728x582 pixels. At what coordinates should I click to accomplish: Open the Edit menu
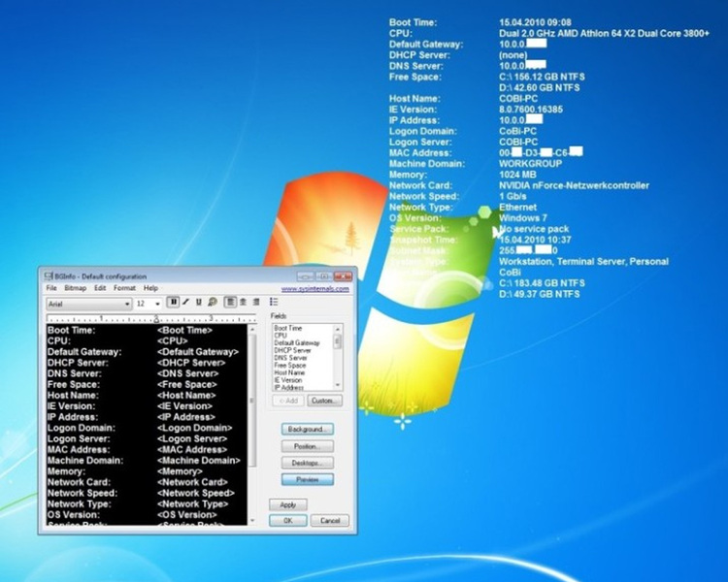tap(100, 288)
